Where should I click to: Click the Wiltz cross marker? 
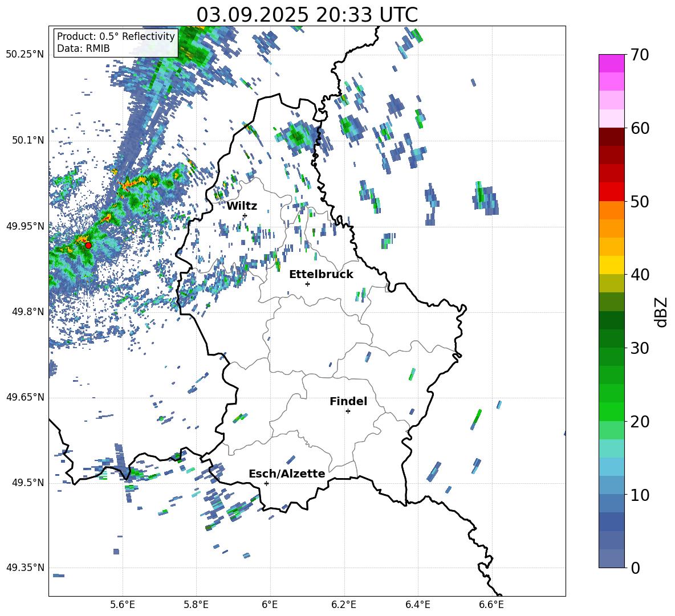click(x=245, y=215)
